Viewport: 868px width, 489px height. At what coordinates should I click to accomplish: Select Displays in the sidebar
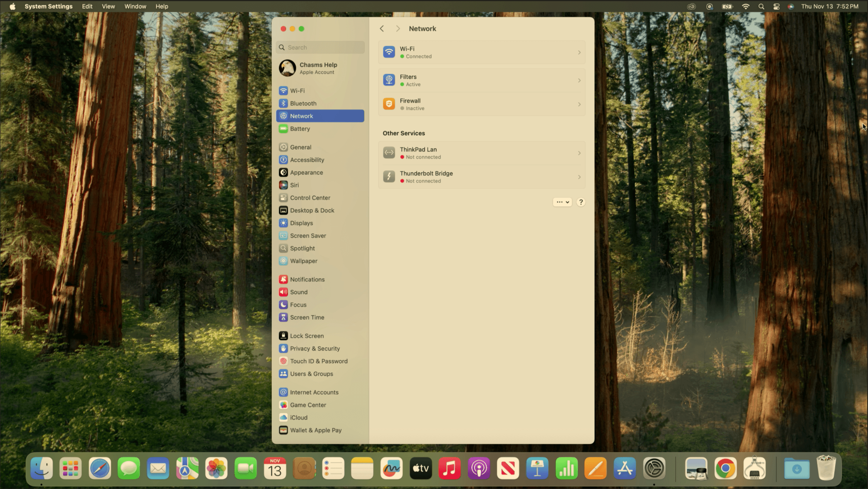[301, 223]
